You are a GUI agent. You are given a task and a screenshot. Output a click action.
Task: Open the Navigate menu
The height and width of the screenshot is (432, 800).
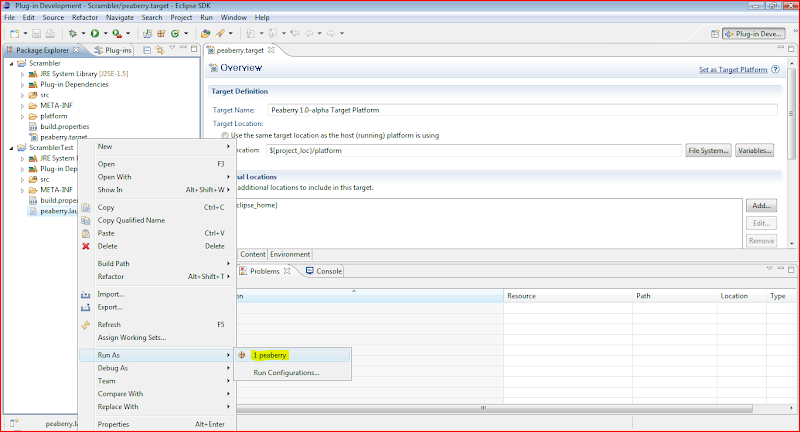(120, 17)
